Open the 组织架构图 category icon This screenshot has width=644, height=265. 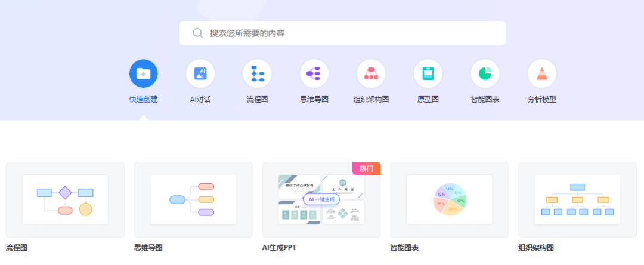tap(371, 74)
